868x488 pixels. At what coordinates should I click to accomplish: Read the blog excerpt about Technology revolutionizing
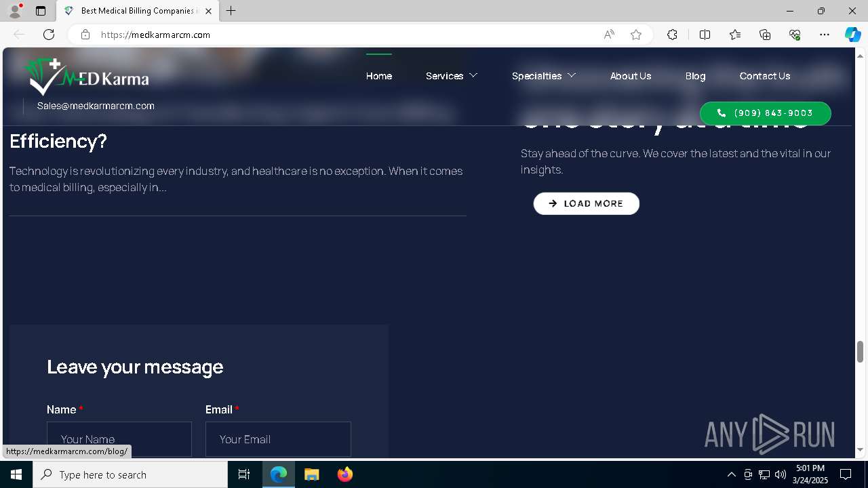coord(236,179)
